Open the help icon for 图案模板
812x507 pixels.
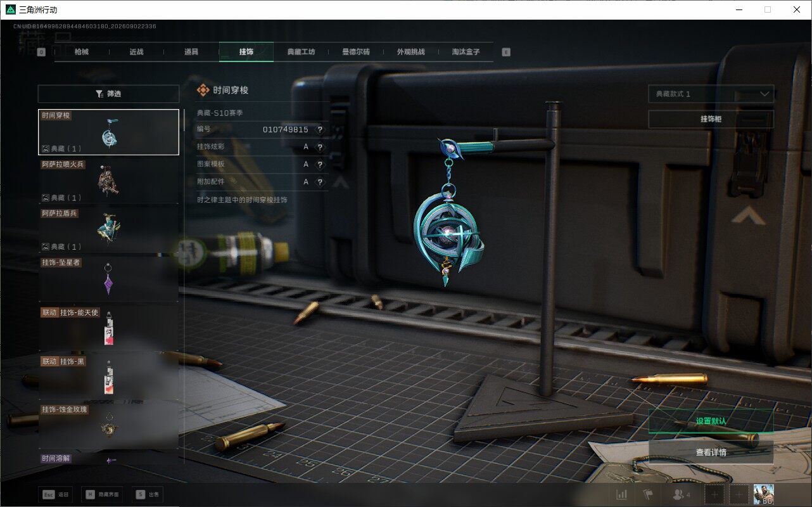click(x=320, y=164)
